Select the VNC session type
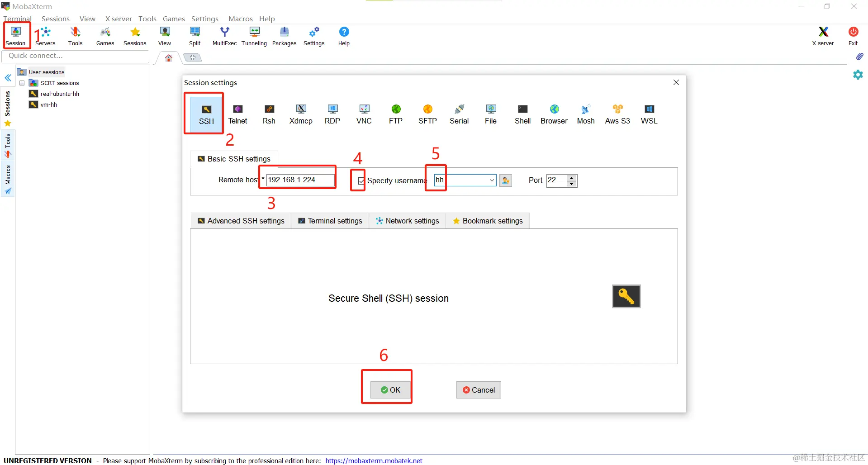 tap(364, 114)
